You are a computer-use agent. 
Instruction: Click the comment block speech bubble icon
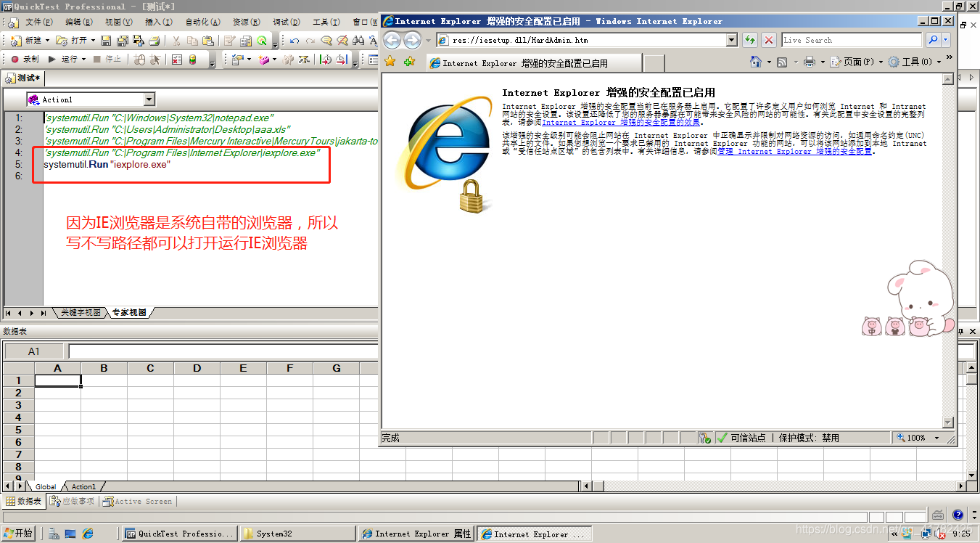click(x=326, y=41)
